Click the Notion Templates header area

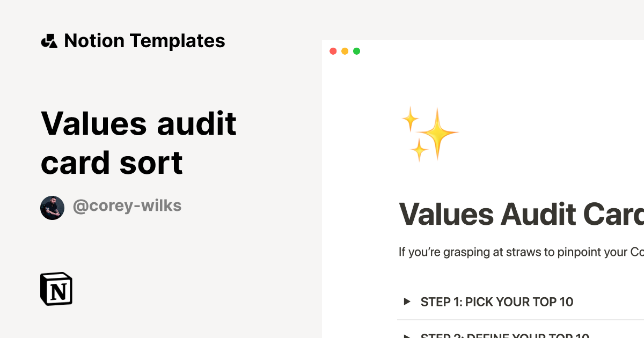pyautogui.click(x=133, y=40)
